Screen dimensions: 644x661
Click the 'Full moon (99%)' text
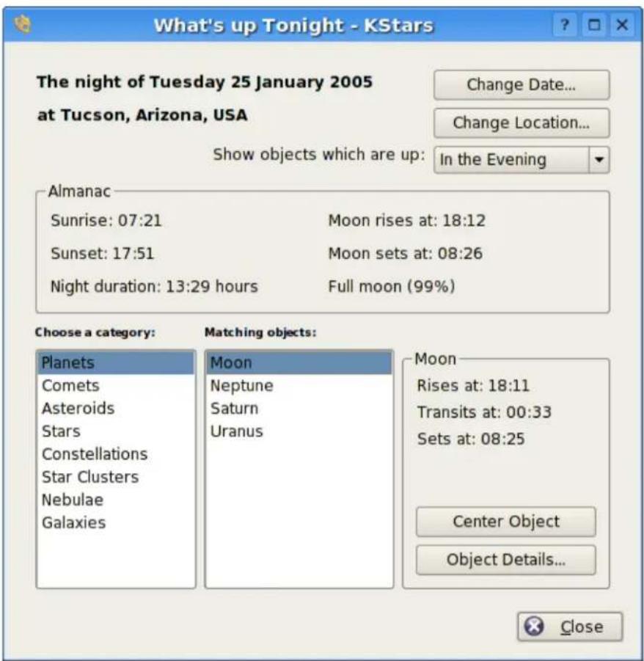392,286
